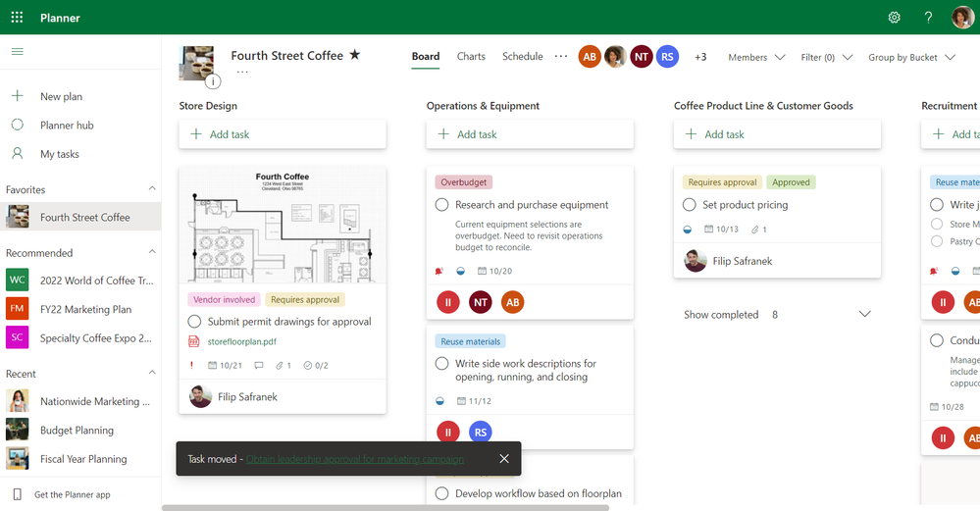Click the horizontal board scrollbar
This screenshot has width=980, height=511.
pos(386,508)
